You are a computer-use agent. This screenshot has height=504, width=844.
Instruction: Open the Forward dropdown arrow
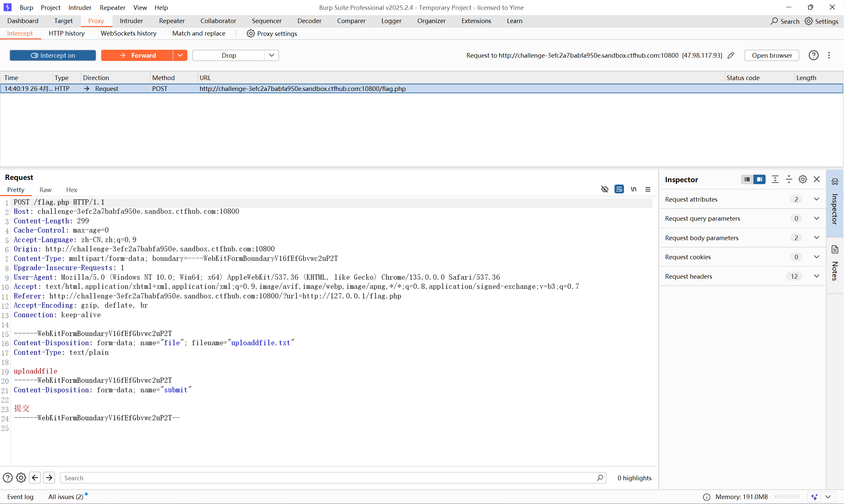[180, 55]
